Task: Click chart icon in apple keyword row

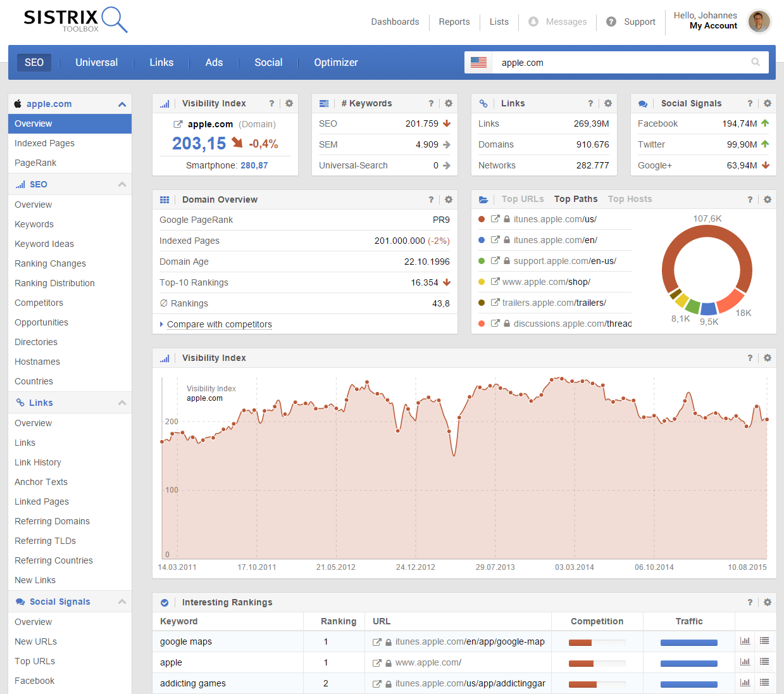Action: click(745, 662)
